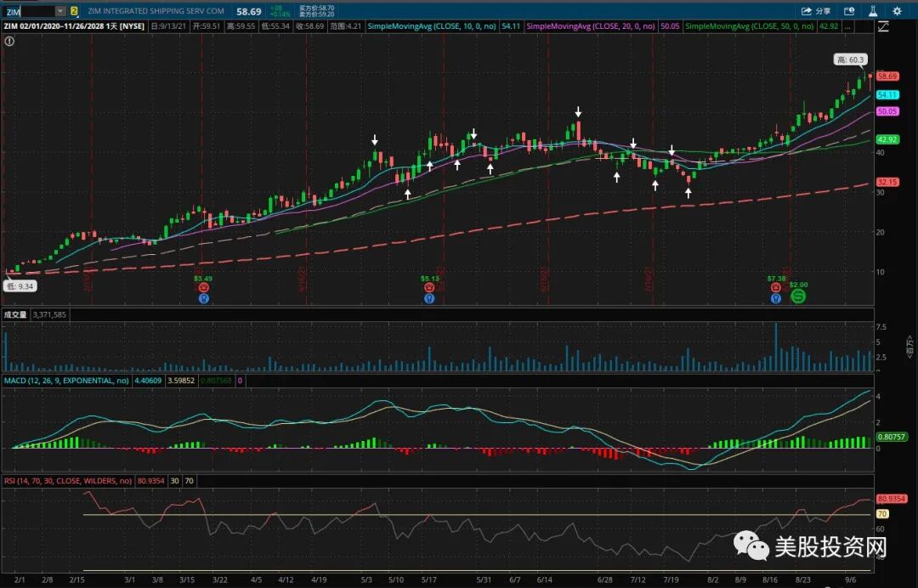Screen dimensions: 918x588
Task: Click ZIM INTEGRATED SHIPPING SERV COM name
Action: [156, 11]
